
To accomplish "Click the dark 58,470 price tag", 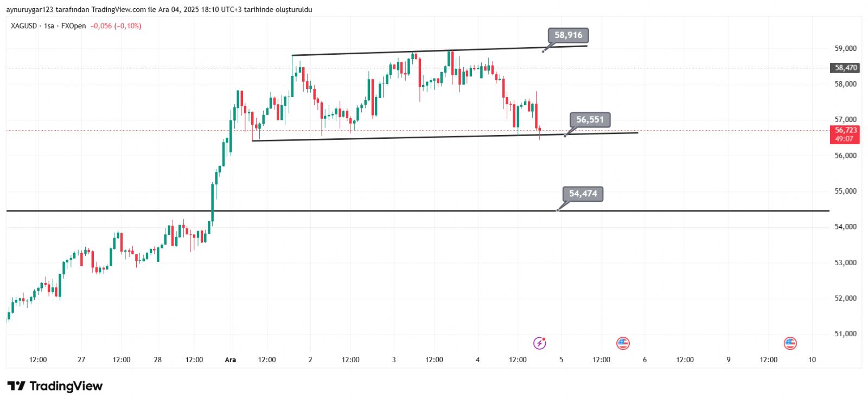I will [845, 68].
